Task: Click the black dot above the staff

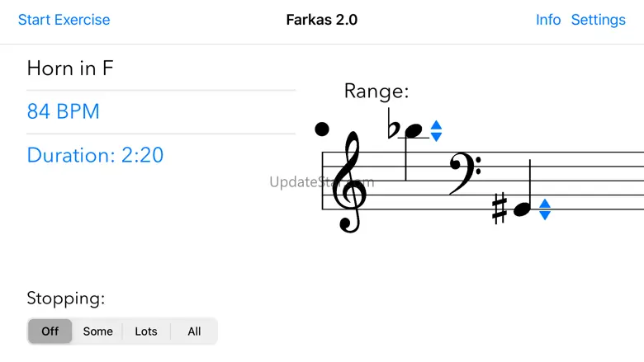Action: coord(322,129)
